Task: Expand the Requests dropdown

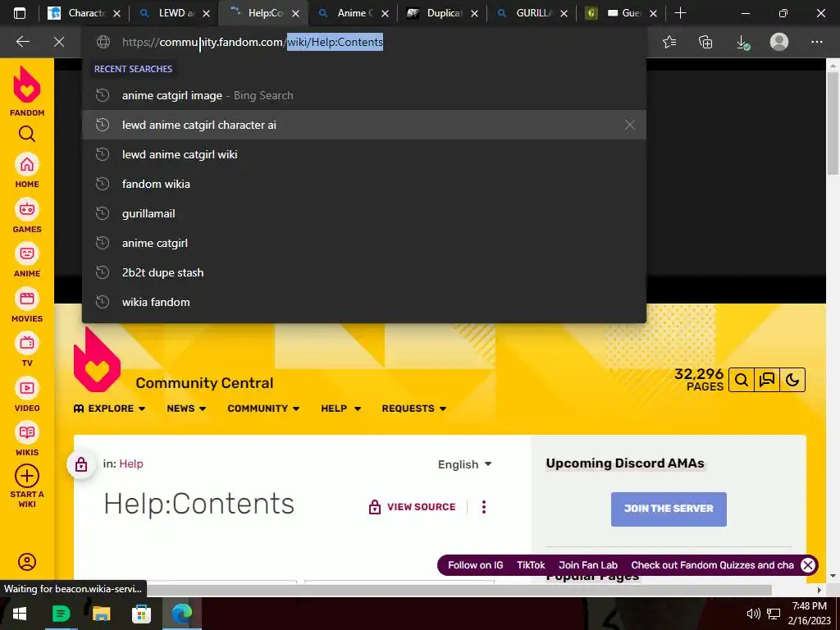Action: [414, 409]
